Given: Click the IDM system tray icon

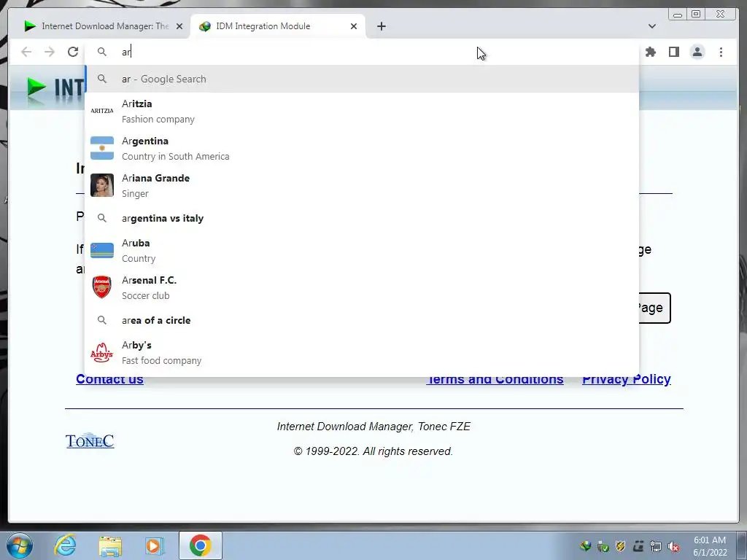Looking at the screenshot, I should pyautogui.click(x=586, y=547).
